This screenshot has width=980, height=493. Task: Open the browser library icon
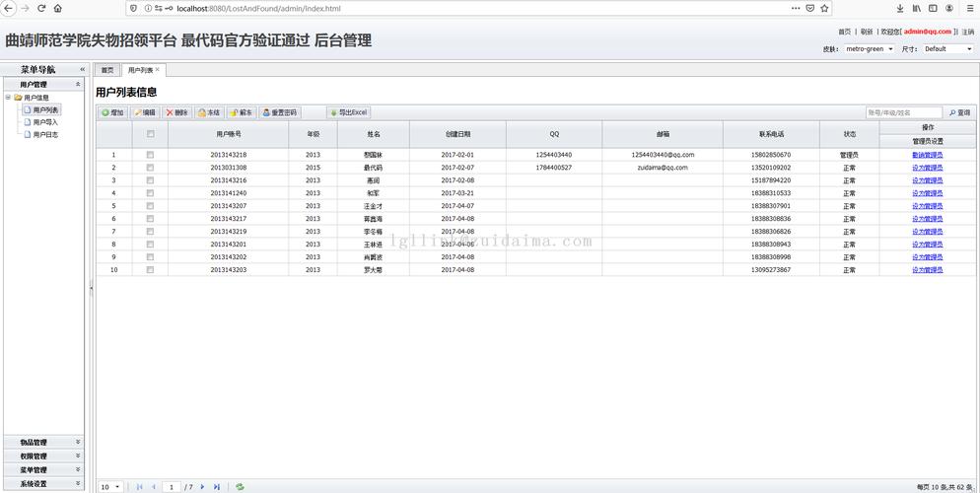point(916,8)
